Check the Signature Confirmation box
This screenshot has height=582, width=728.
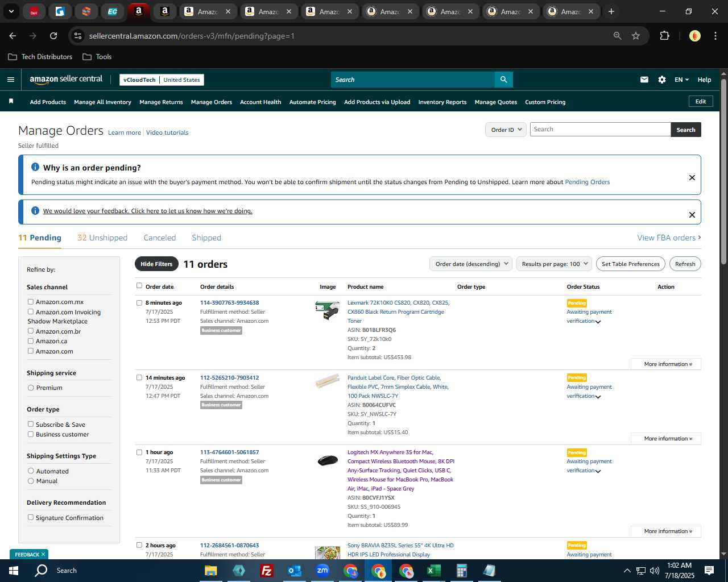click(31, 517)
